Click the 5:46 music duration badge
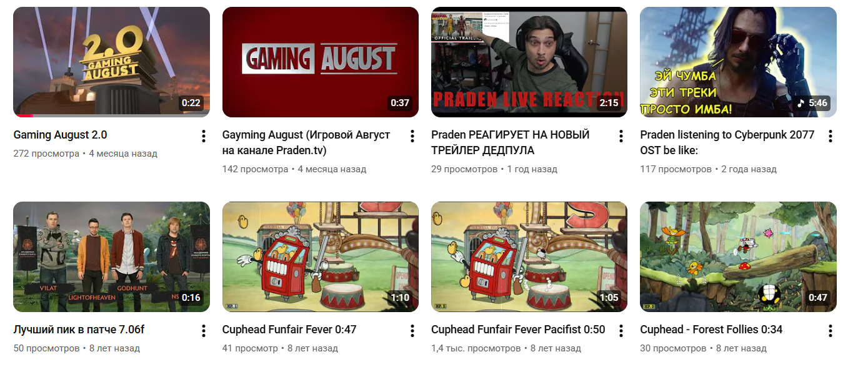The image size is (868, 372). click(x=812, y=103)
